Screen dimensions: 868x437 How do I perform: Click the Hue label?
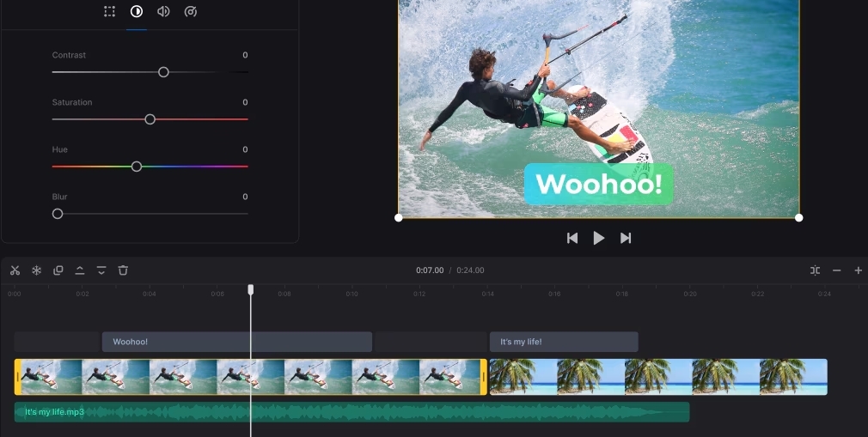60,149
